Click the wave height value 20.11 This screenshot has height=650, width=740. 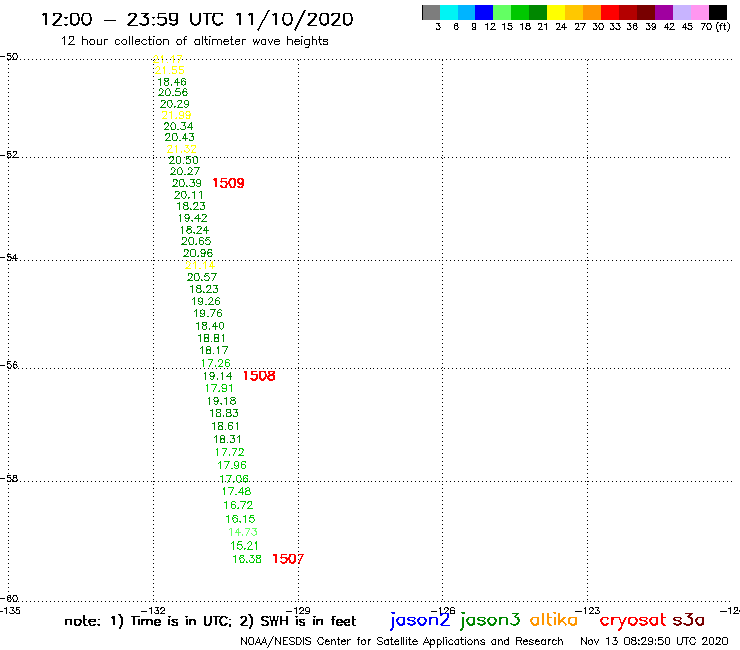[188, 195]
